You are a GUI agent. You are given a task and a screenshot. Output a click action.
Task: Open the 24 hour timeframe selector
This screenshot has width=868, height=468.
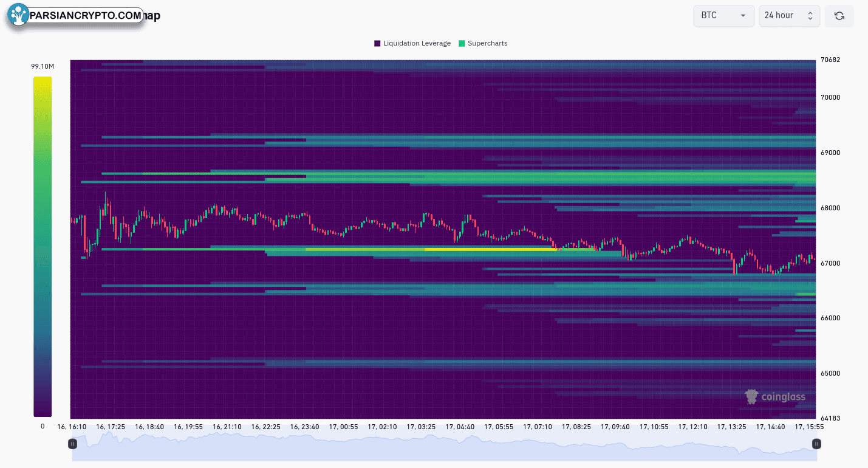coord(790,16)
